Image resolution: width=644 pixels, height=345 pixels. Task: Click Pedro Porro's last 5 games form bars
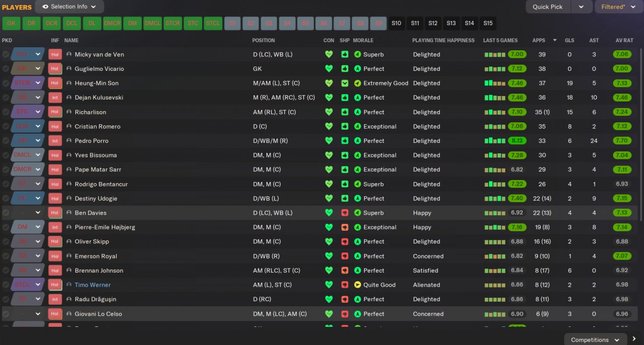coord(495,141)
